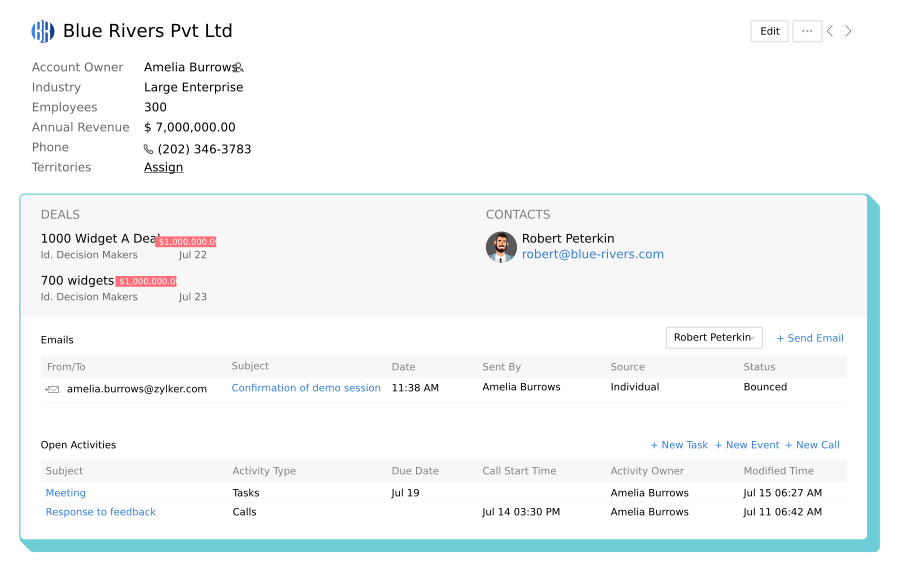Click the Status column header

759,367
